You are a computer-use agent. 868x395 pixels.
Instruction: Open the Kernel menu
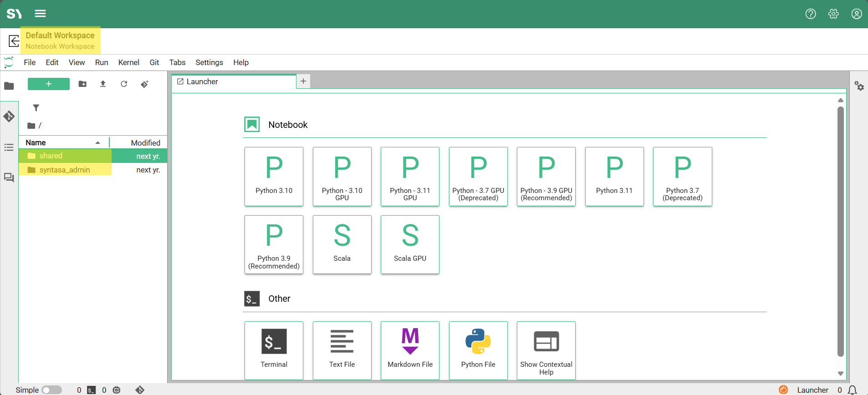128,62
